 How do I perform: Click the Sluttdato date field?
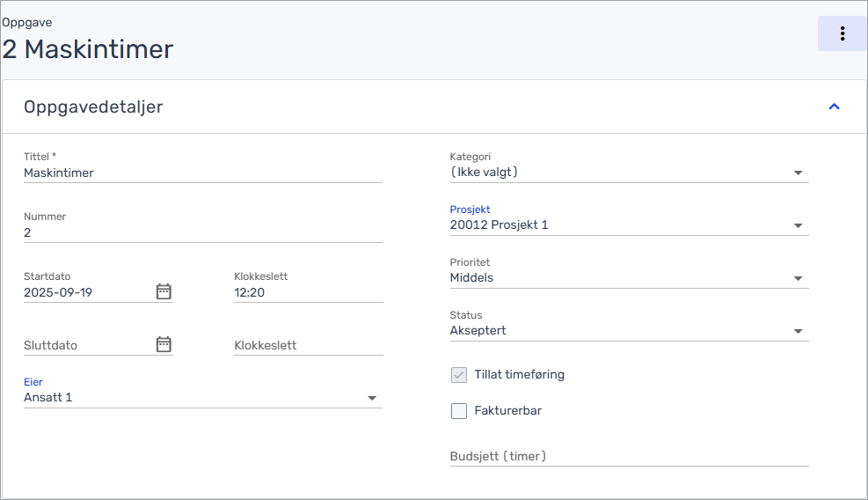pyautogui.click(x=86, y=345)
